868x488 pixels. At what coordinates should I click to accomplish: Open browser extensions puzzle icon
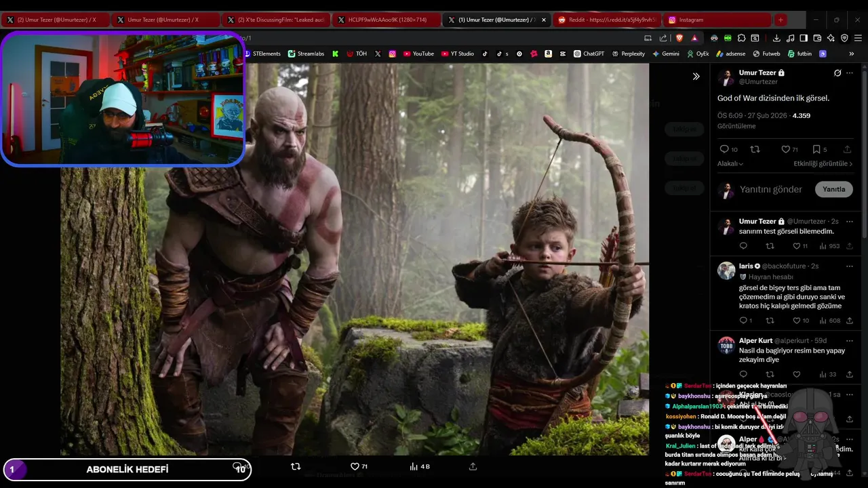[x=741, y=38]
